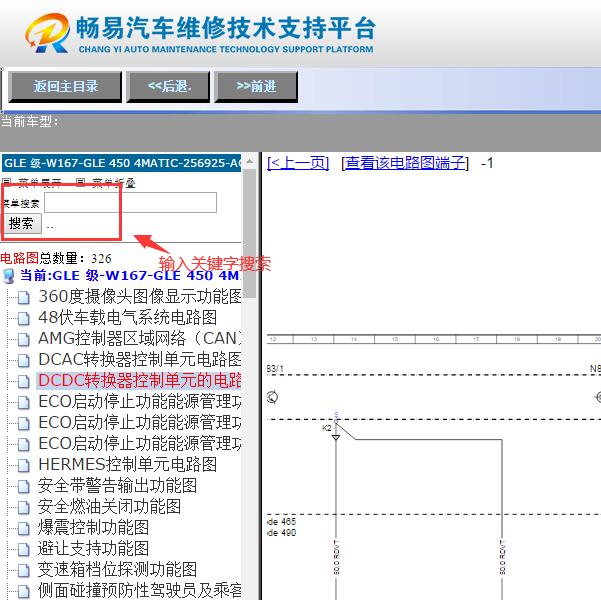Click the 菜单折叠 collapse-menu option
The height and width of the screenshot is (600, 601).
click(x=106, y=183)
